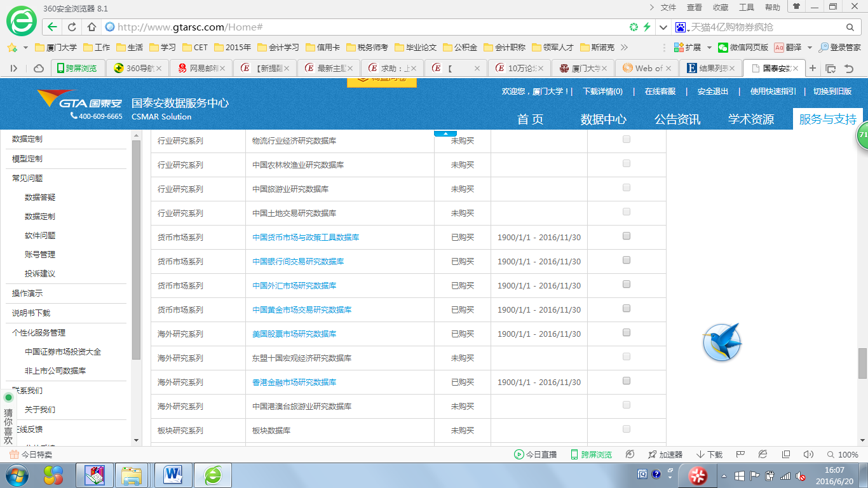Click 今日直播 in the status bar
The height and width of the screenshot is (488, 868).
coord(536,454)
